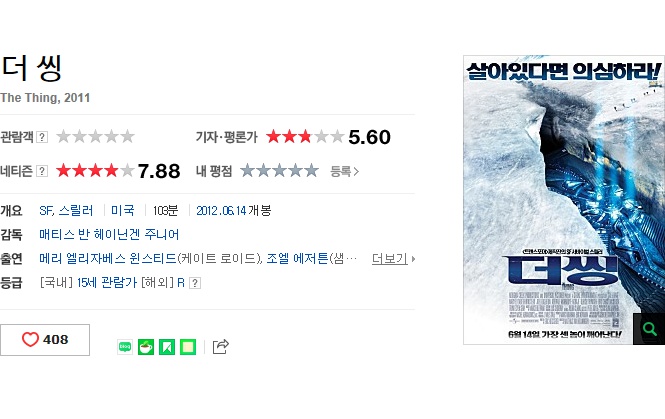This screenshot has height=419, width=665.
Task: Open the help icon next to 관람객
Action: [x=42, y=137]
